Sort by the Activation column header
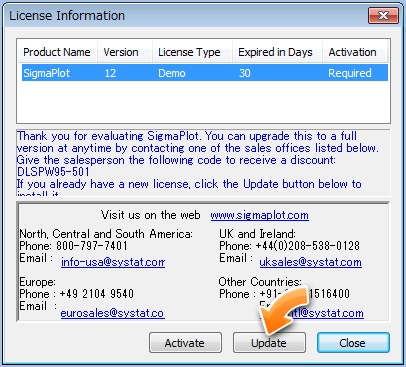This screenshot has width=406, height=367. tap(355, 52)
